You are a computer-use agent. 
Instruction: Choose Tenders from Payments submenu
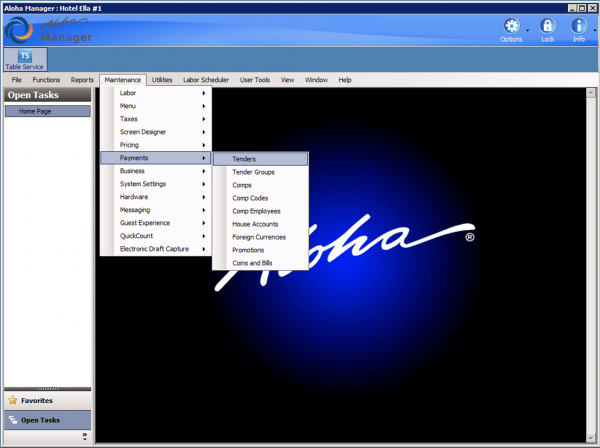click(x=260, y=159)
